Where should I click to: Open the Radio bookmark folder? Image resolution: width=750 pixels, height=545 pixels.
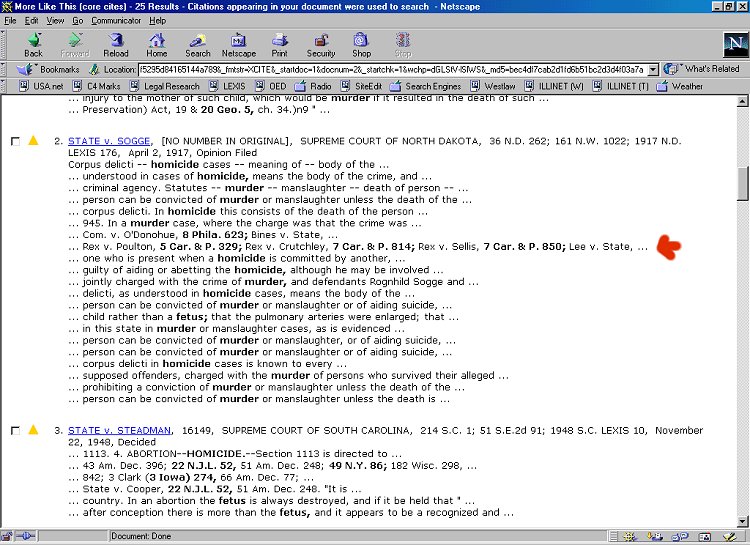pyautogui.click(x=313, y=86)
